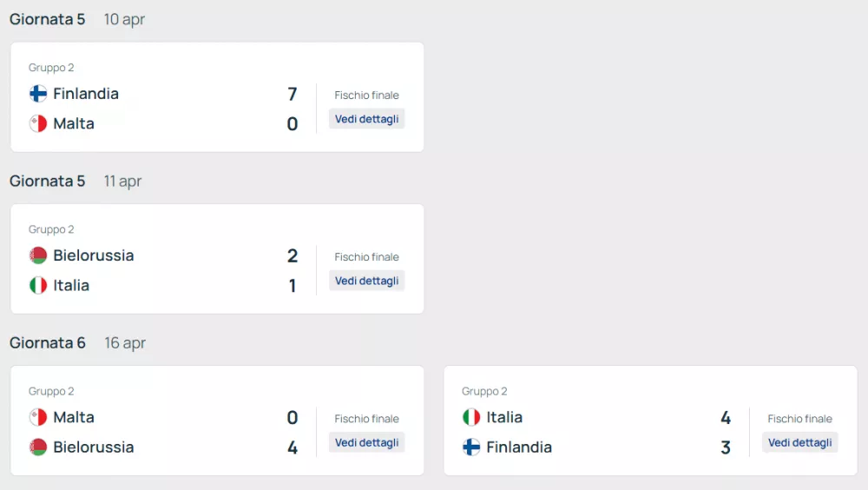Click Malta flag in the 10 apr match
This screenshot has height=490, width=868.
point(38,123)
